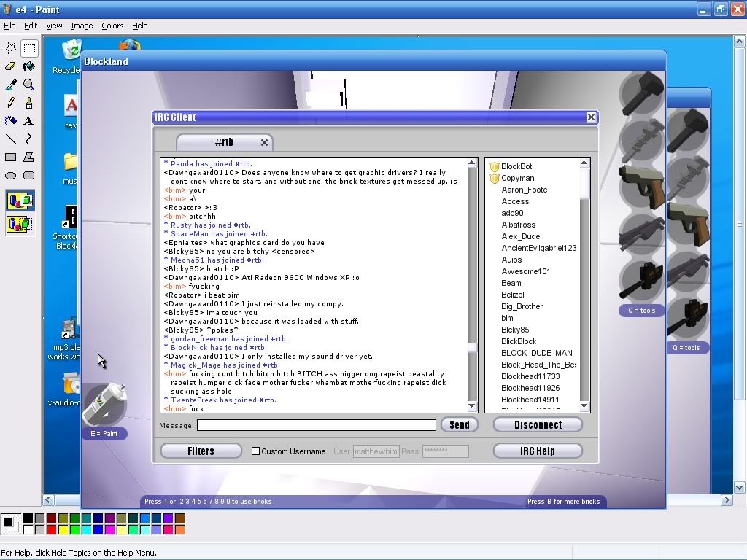Select Big_Brother in the user list

point(522,306)
